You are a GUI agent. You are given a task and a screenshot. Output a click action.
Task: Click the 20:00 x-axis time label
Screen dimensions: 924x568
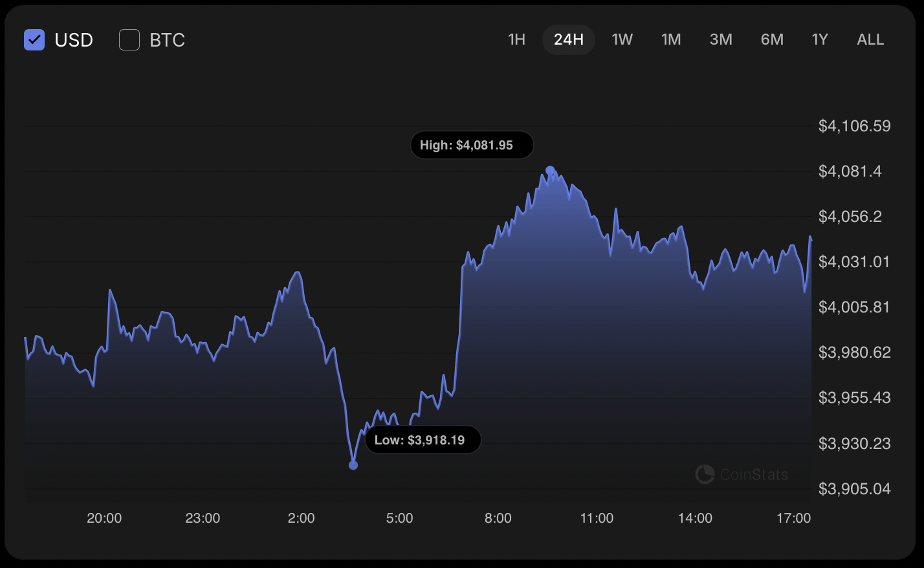point(104,518)
